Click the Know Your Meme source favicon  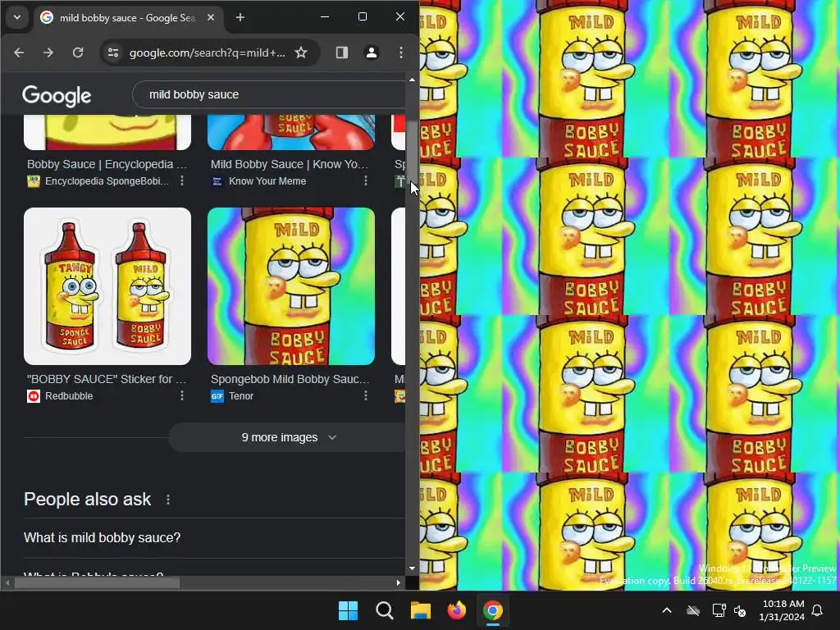[217, 181]
